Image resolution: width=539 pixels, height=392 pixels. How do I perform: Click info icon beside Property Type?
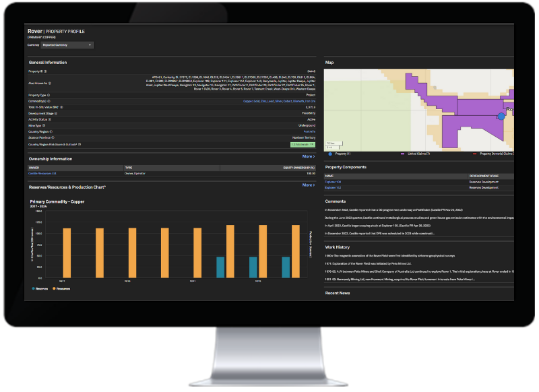pyautogui.click(x=49, y=95)
